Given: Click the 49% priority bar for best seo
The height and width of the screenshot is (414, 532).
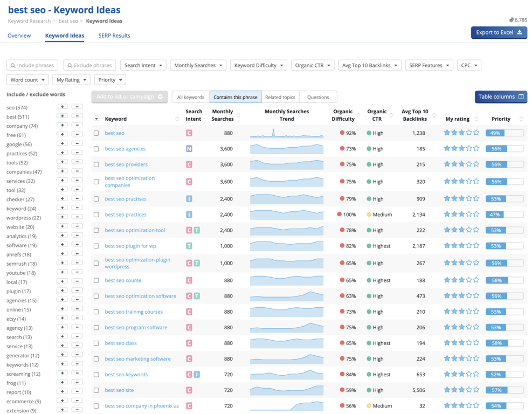Looking at the screenshot, I should tap(505, 133).
